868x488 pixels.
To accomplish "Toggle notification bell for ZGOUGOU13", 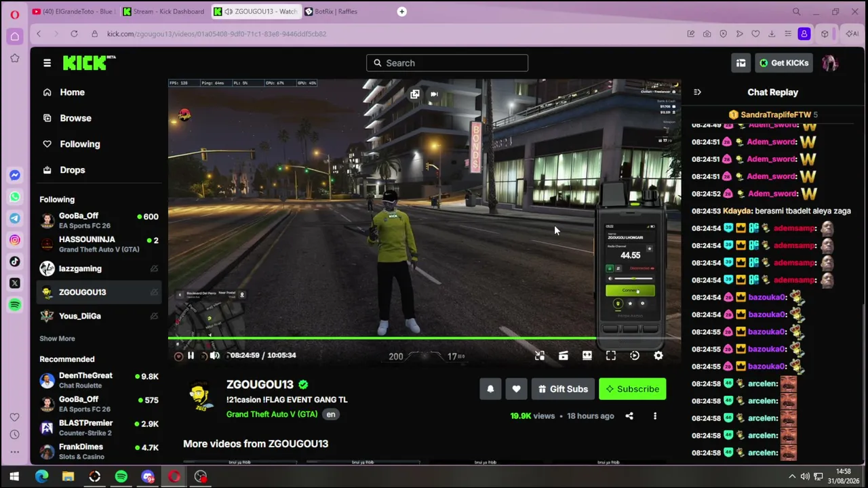I will point(490,389).
